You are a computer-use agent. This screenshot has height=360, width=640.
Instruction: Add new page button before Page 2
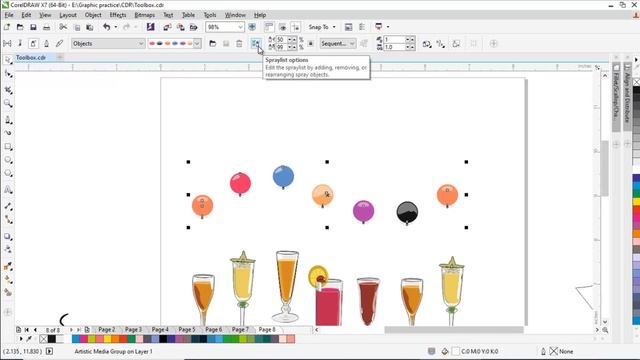pos(87,329)
